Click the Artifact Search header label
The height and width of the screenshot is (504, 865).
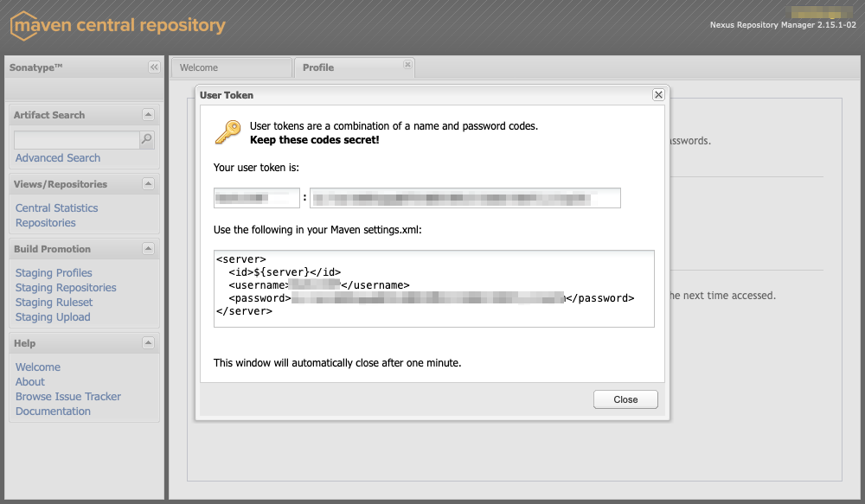(x=49, y=115)
